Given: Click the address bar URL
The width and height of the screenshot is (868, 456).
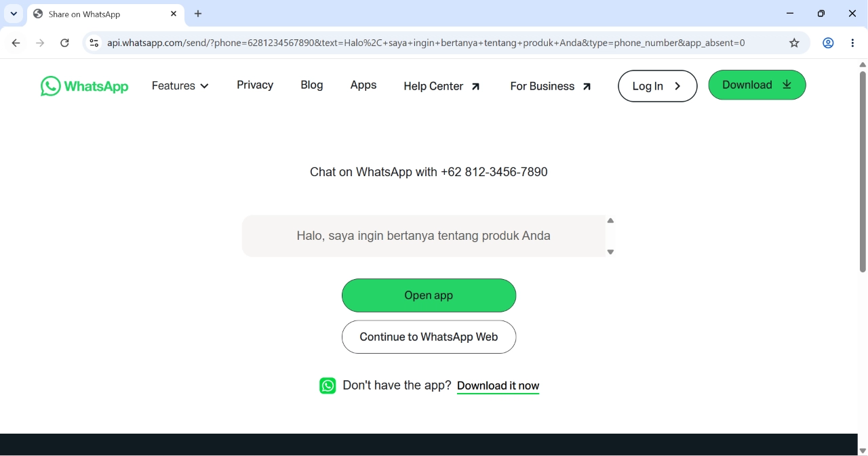Looking at the screenshot, I should tap(426, 43).
